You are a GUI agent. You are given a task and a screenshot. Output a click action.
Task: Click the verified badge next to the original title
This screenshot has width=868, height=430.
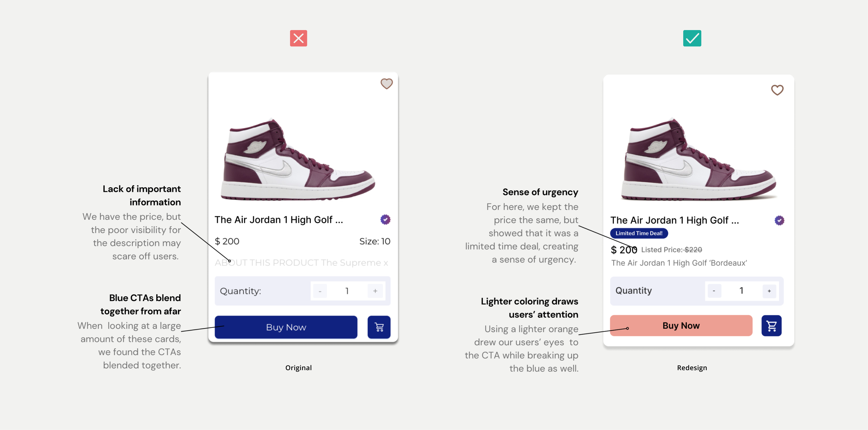pos(385,219)
